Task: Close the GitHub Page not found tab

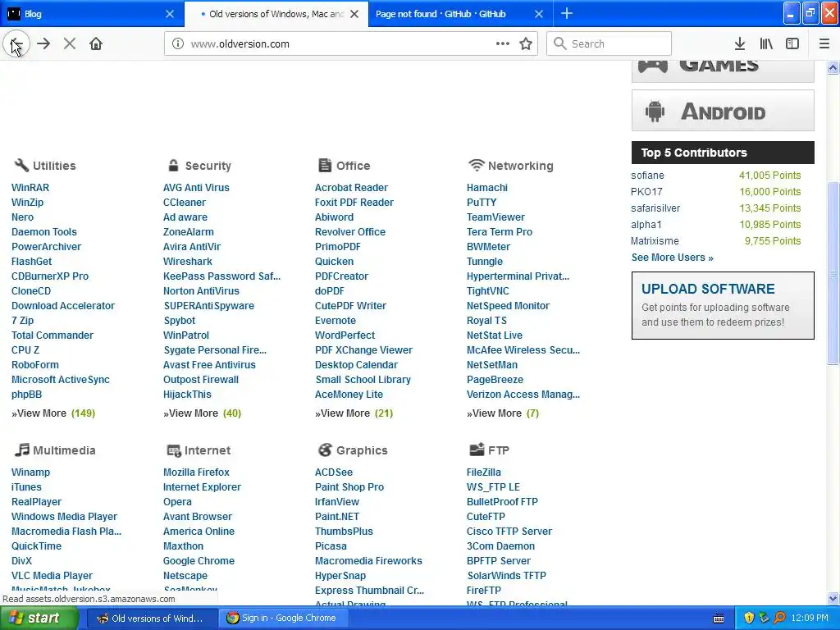Action: (539, 14)
